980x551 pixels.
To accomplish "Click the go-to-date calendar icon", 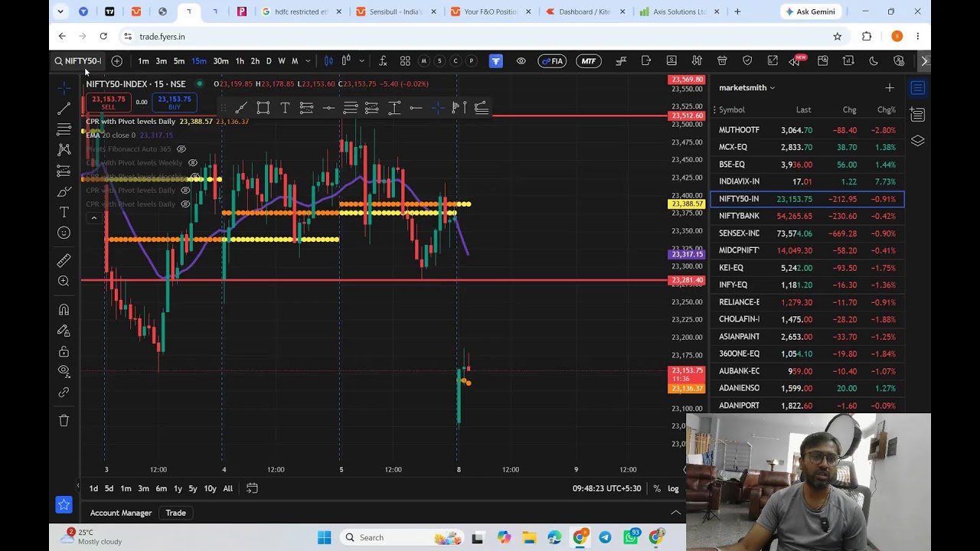I will (x=252, y=488).
